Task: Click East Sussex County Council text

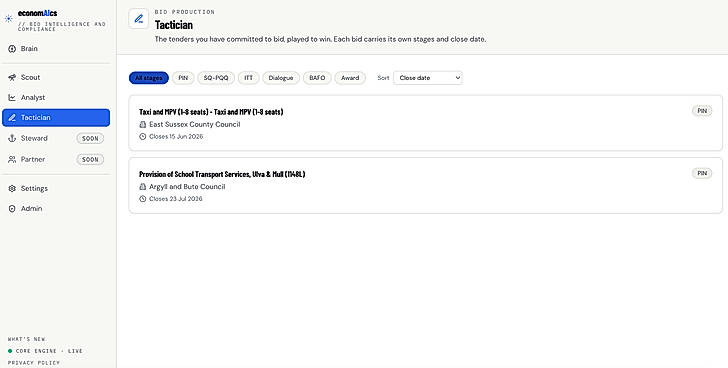Action: 195,124
